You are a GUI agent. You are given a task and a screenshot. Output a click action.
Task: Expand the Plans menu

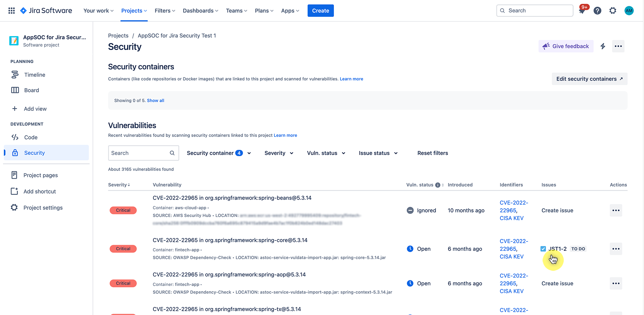pos(264,11)
